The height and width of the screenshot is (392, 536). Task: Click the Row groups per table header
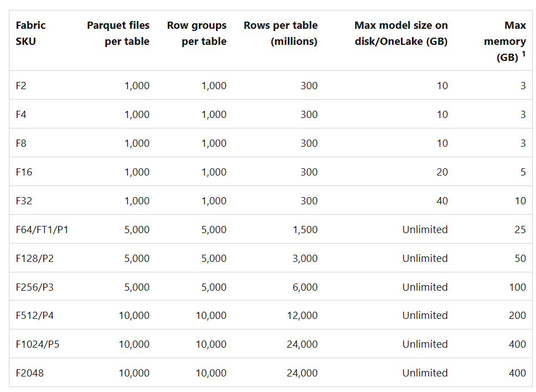pos(197,33)
